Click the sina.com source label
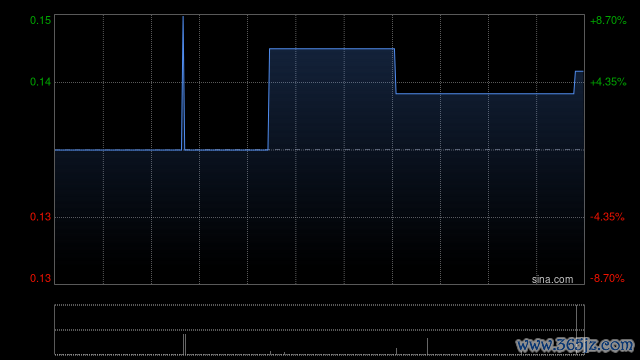 pyautogui.click(x=552, y=280)
